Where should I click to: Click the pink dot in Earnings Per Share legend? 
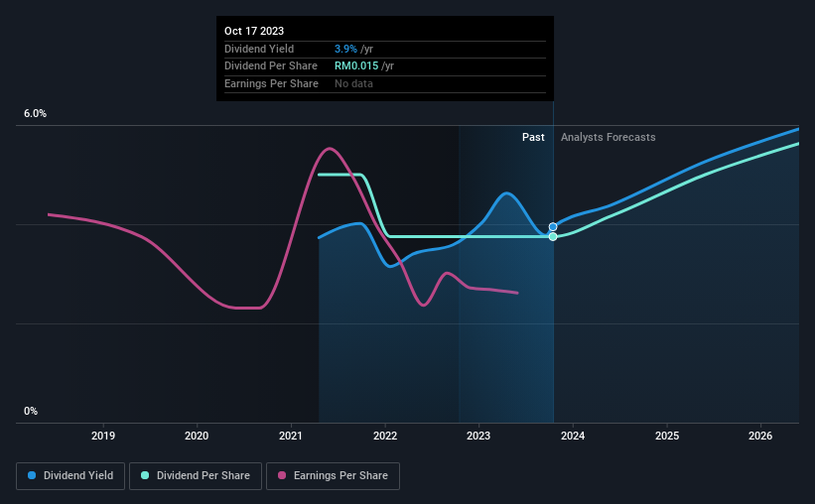click(282, 475)
